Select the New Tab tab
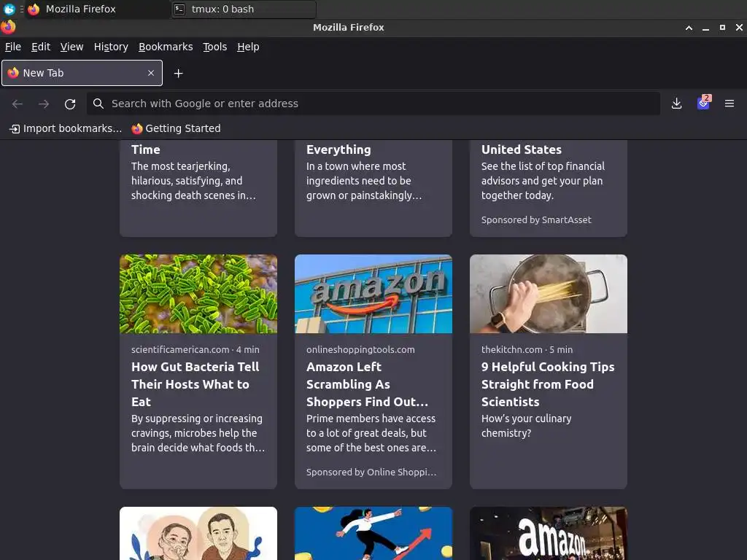The image size is (747, 560). (82, 73)
